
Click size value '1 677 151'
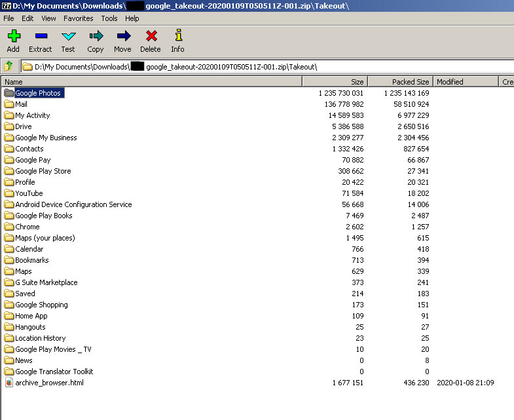coord(348,383)
